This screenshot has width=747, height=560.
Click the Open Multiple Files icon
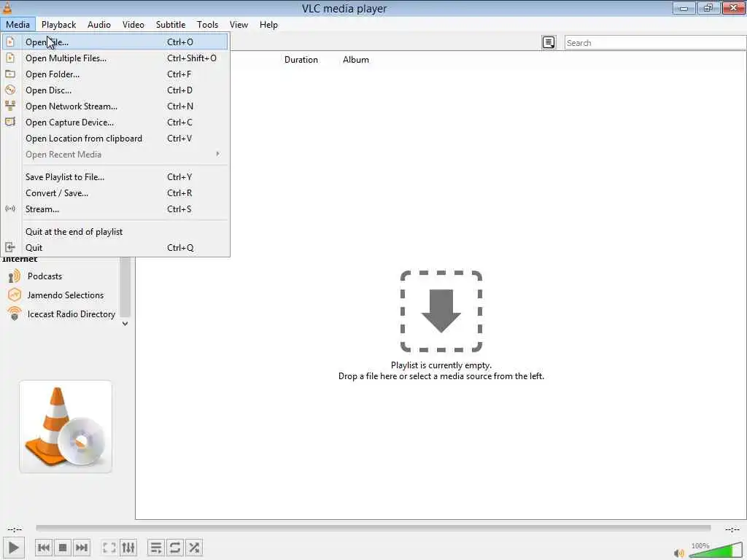[x=10, y=58]
